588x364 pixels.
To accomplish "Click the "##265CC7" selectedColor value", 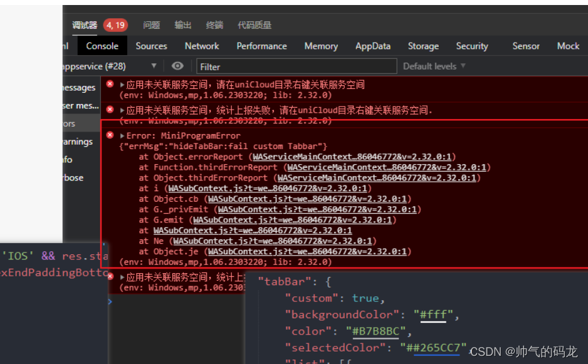I will pyautogui.click(x=433, y=348).
